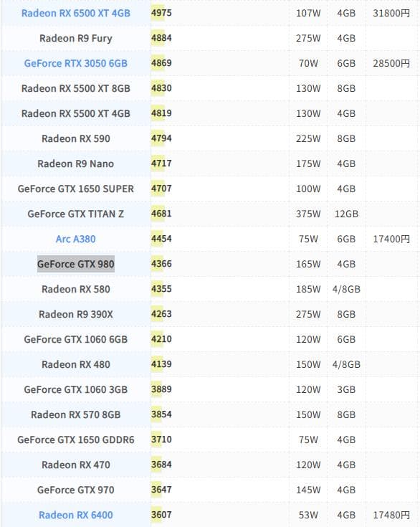Click the 4975 score bar
This screenshot has height=527, width=420.
[161, 13]
